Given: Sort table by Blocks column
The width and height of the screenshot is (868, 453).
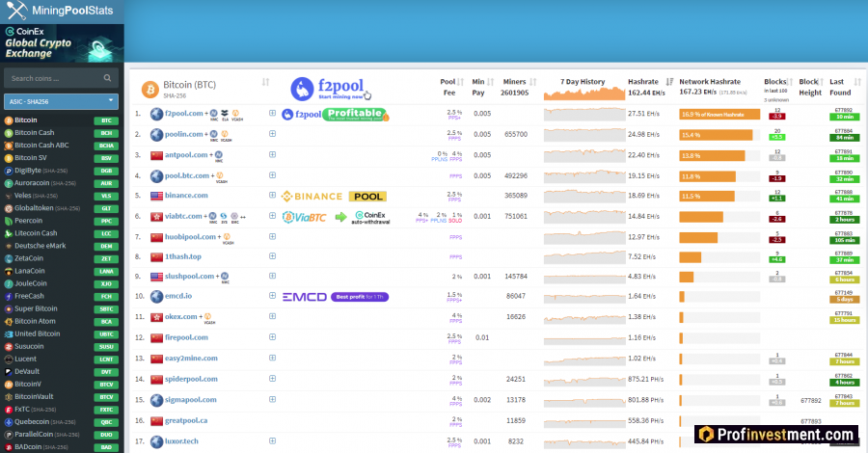Looking at the screenshot, I should 790,82.
